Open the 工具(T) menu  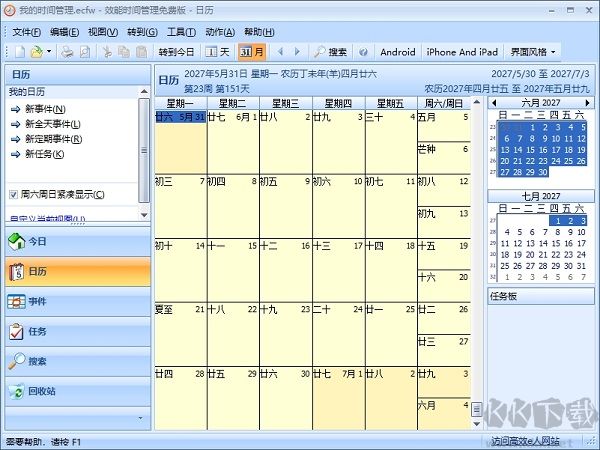pyautogui.click(x=181, y=32)
